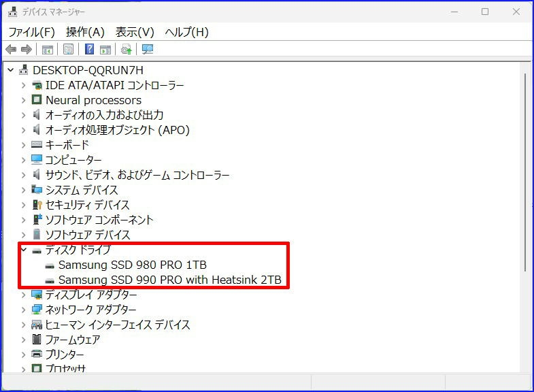Screen dimensions: 534x392
Task: Click the ソフトウェア コンポーネント icon
Action: 37,219
